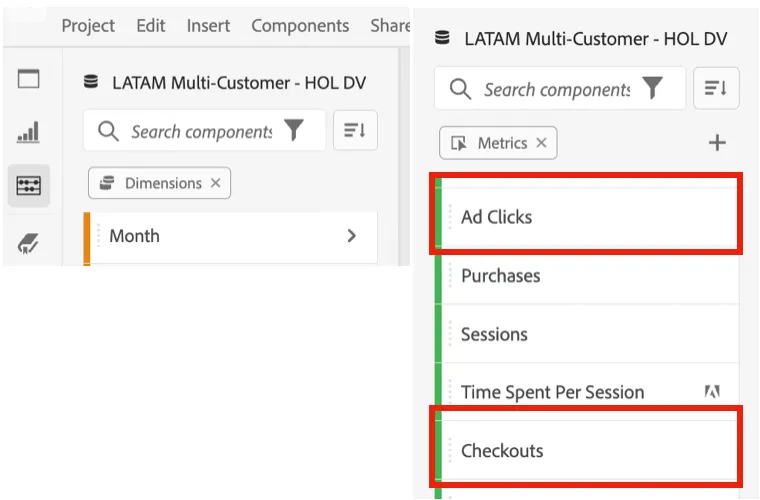Open filter funnel in Dimensions panel search
The height and width of the screenshot is (500, 760).
coord(294,130)
